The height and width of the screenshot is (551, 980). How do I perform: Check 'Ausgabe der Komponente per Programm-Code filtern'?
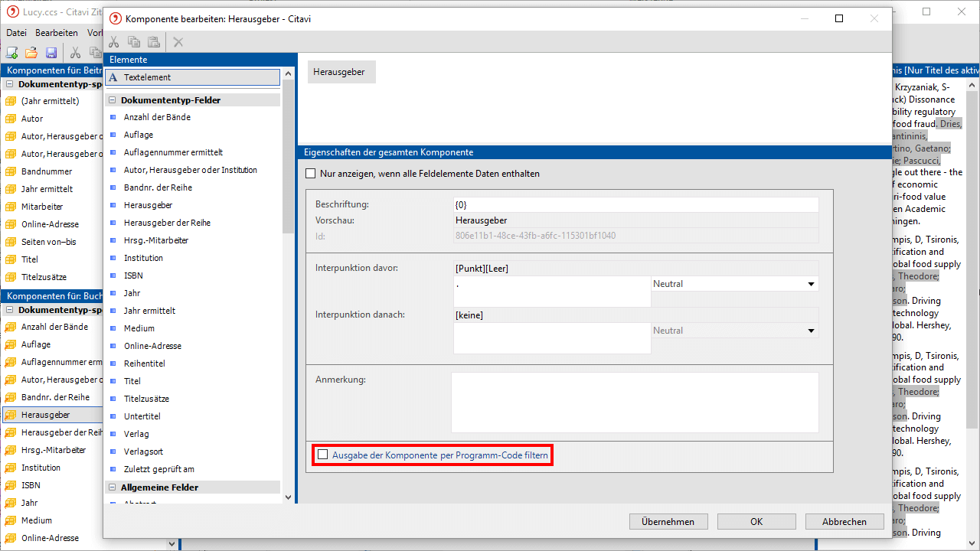tap(323, 455)
